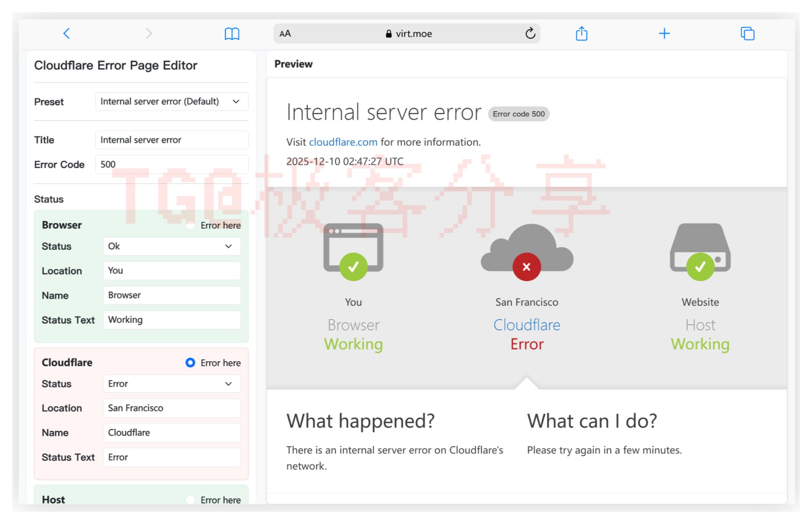Open a new tab with plus icon
This screenshot has height=524, width=812.
(664, 34)
